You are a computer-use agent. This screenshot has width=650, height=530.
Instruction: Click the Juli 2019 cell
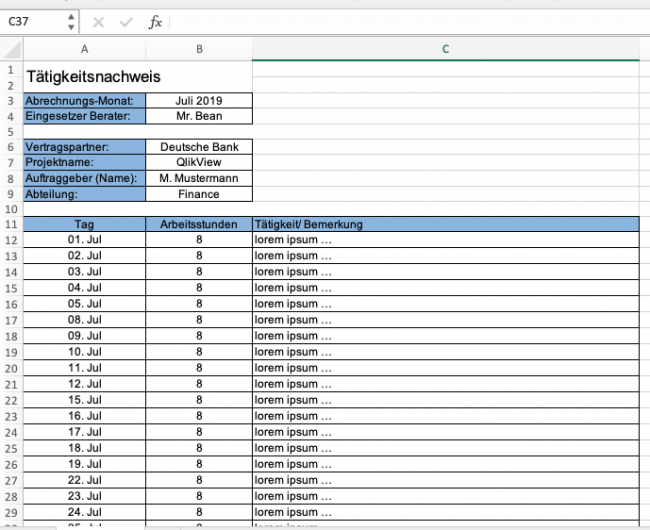199,100
